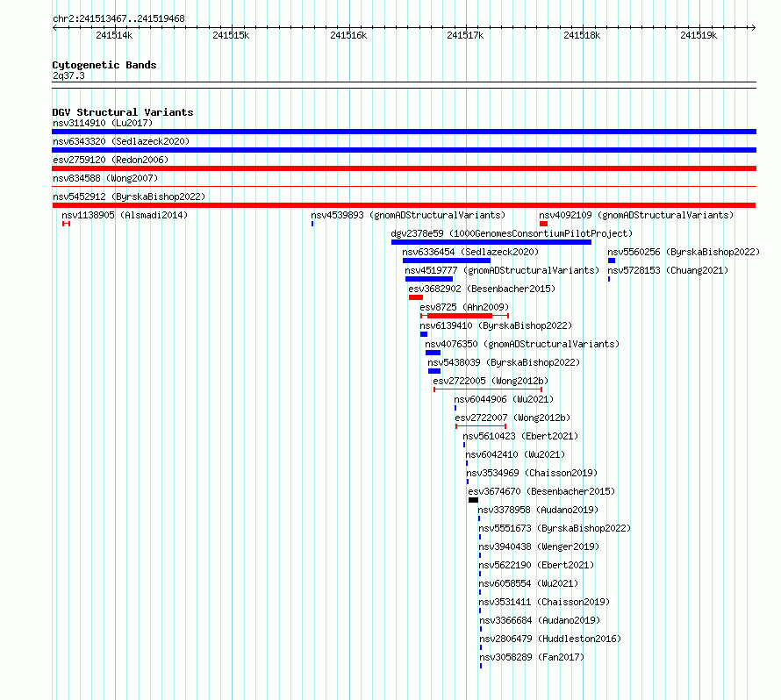Open nsv5610423 (Ebert2021) entry
781x700 pixels.
point(520,436)
